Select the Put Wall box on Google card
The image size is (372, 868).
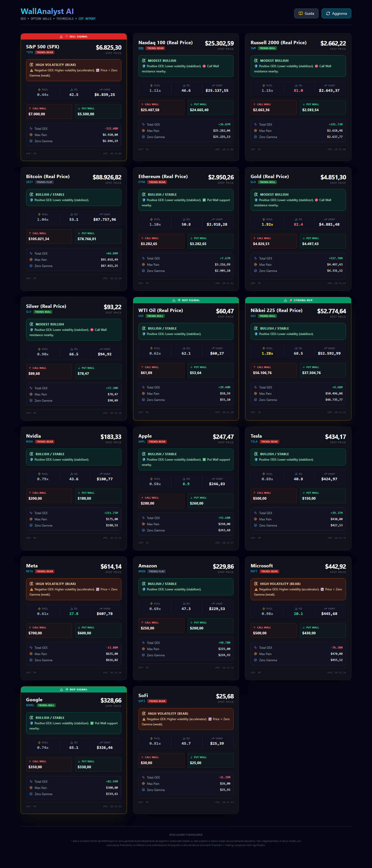[x=98, y=764]
